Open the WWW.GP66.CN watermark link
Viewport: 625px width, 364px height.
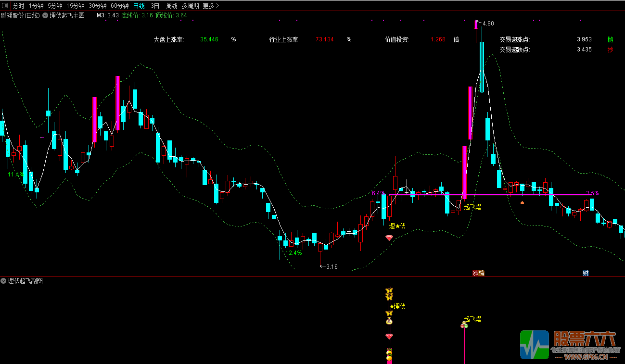585,357
